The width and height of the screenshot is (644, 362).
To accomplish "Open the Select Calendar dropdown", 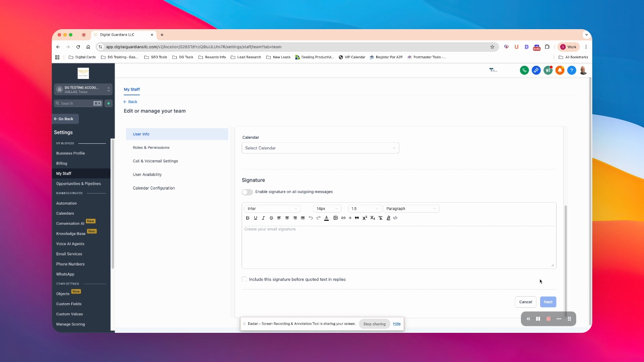I will [320, 148].
